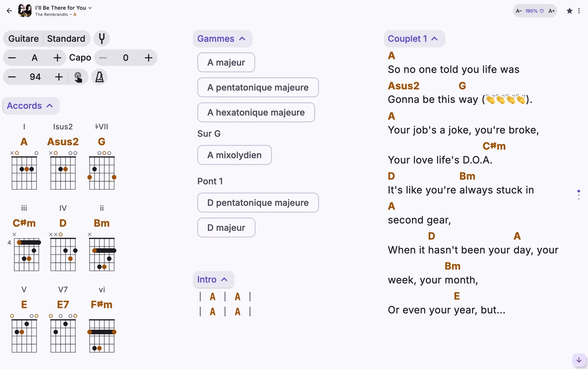Increase text size with A+ button
Viewport: 588px width, 369px height.
pyautogui.click(x=552, y=11)
